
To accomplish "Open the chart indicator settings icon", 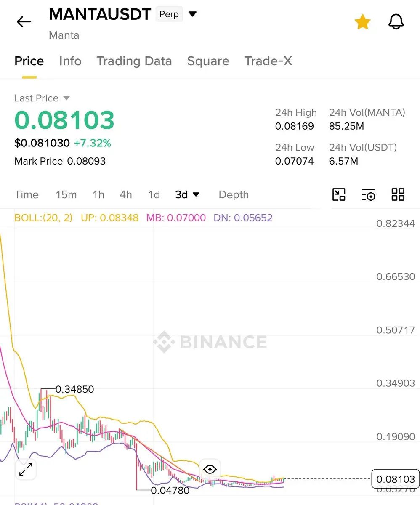I will point(368,194).
